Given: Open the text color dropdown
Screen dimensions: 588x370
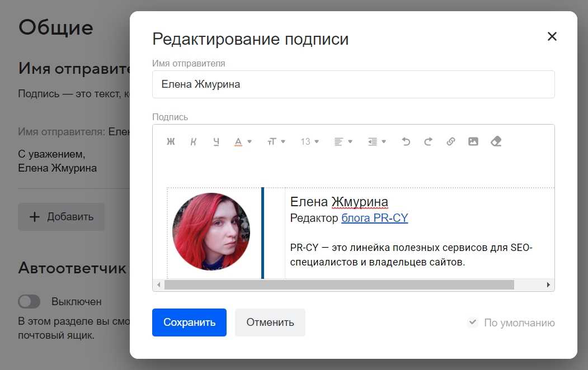Looking at the screenshot, I should [x=242, y=142].
